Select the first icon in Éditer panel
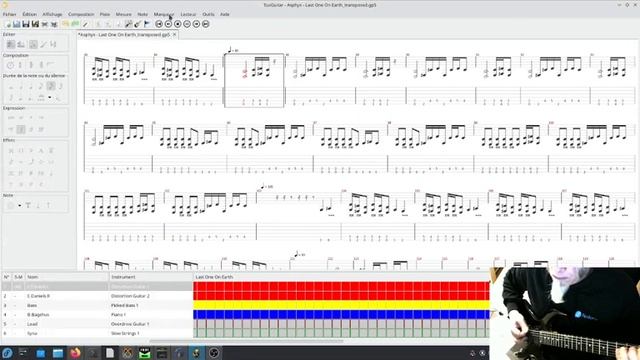 tap(11, 44)
